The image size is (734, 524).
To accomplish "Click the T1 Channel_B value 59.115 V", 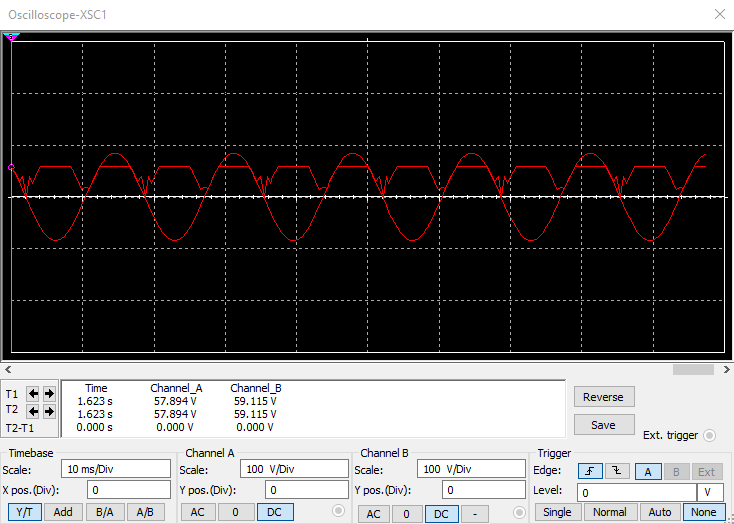I will (255, 401).
